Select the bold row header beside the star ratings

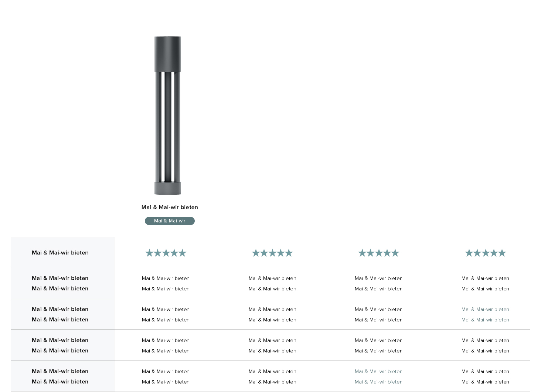pyautogui.click(x=60, y=253)
